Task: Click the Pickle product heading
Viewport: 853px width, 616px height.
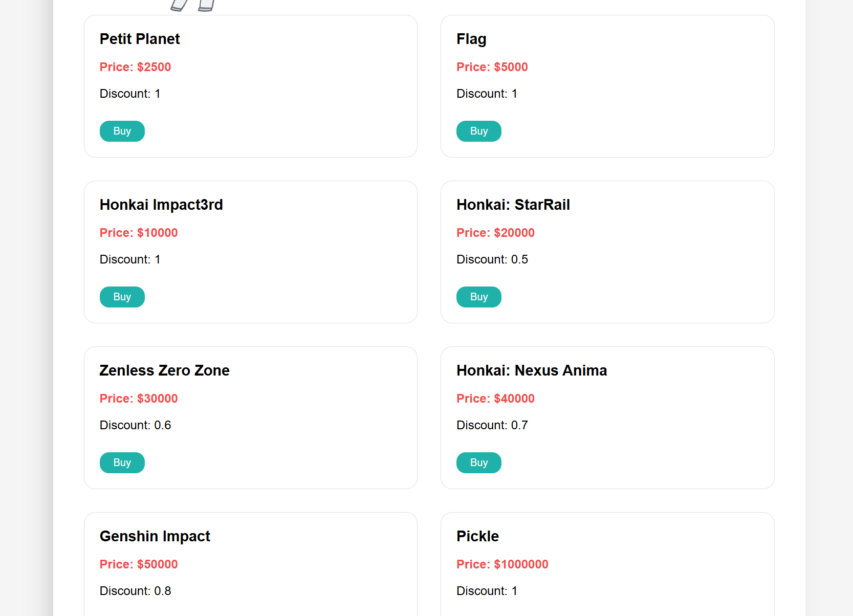Action: (x=477, y=536)
